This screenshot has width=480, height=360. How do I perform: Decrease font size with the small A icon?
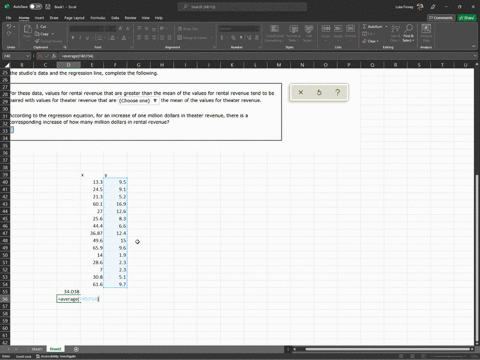point(128,29)
